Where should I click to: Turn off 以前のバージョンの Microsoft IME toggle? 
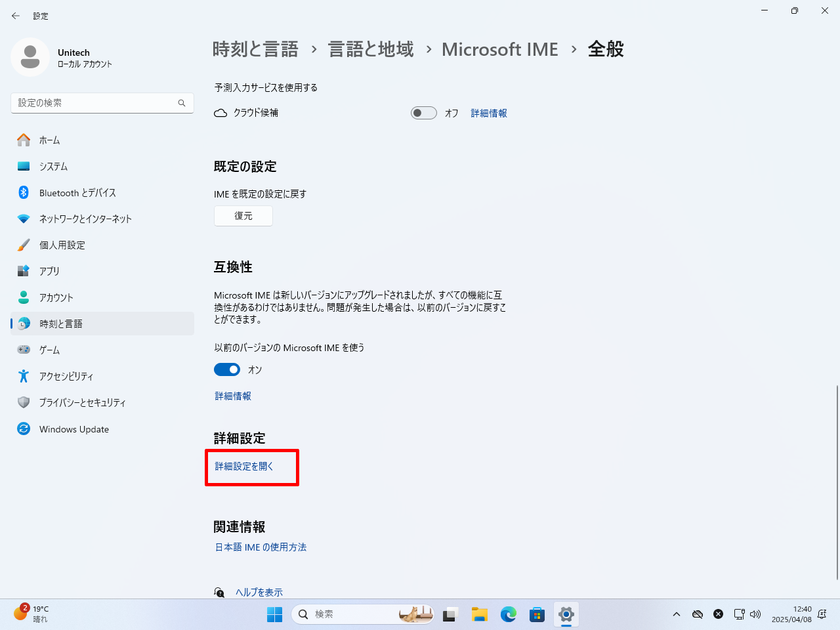click(227, 369)
